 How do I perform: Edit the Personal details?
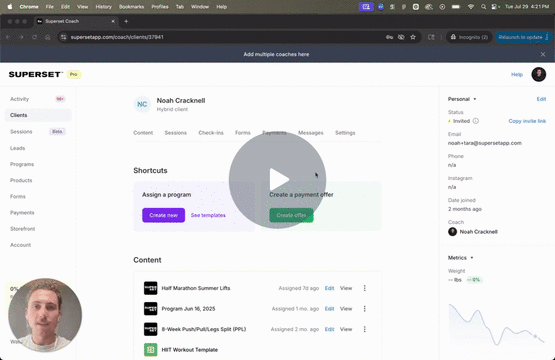point(541,99)
